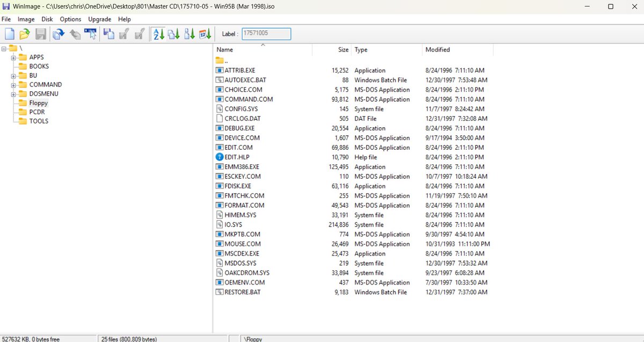Click the Format and write disk icon
This screenshot has width=644, height=342.
pos(140,34)
